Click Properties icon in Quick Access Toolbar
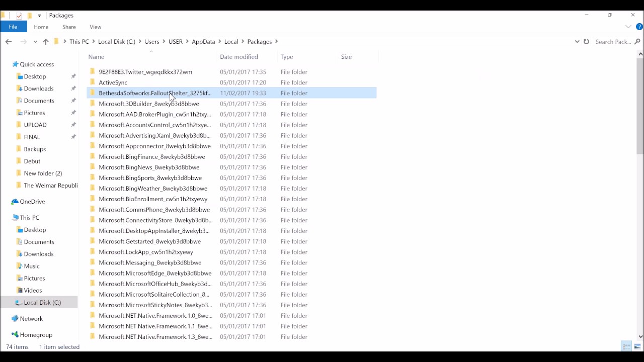Image resolution: width=644 pixels, height=362 pixels. (19, 16)
